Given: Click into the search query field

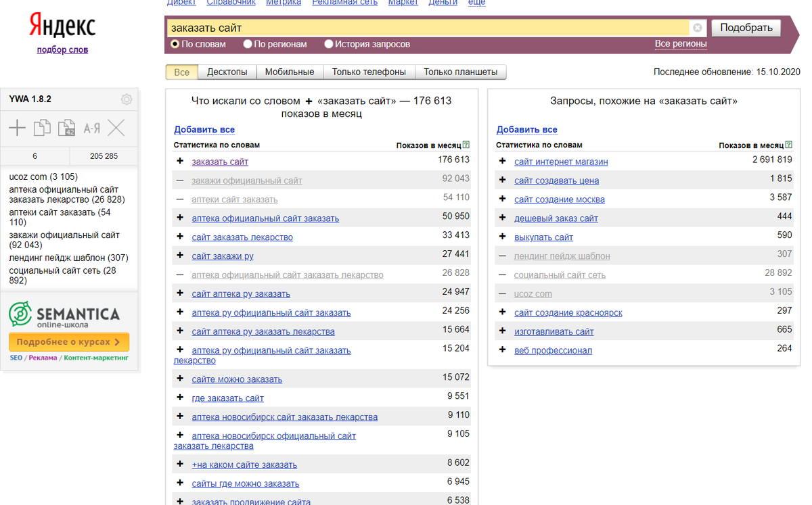Looking at the screenshot, I should (428, 28).
